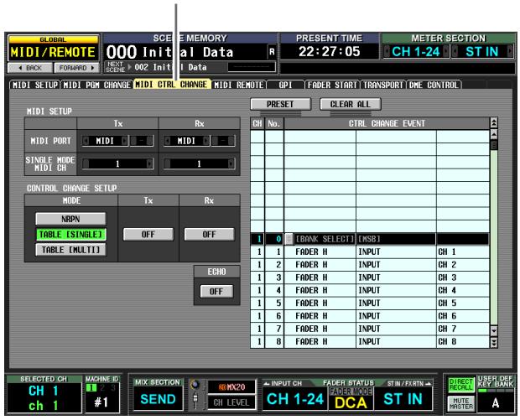520x420 pixels.
Task: Click PRESENT TIME clock display
Action: (x=330, y=52)
